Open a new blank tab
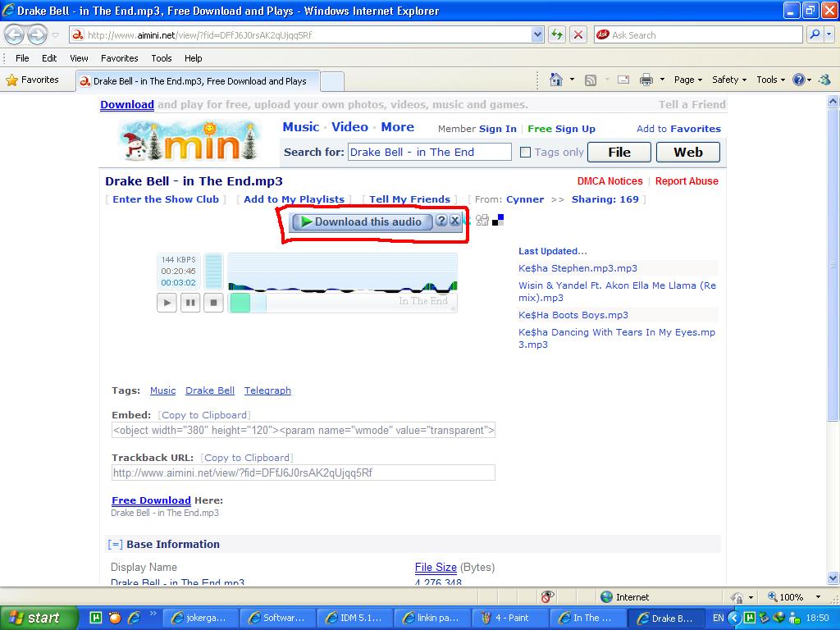Image resolution: width=840 pixels, height=630 pixels. pyautogui.click(x=332, y=81)
